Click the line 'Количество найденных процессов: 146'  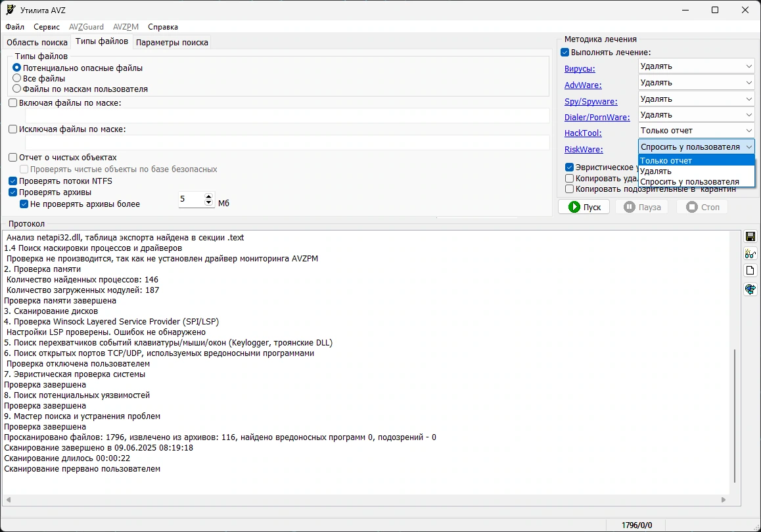tap(82, 280)
